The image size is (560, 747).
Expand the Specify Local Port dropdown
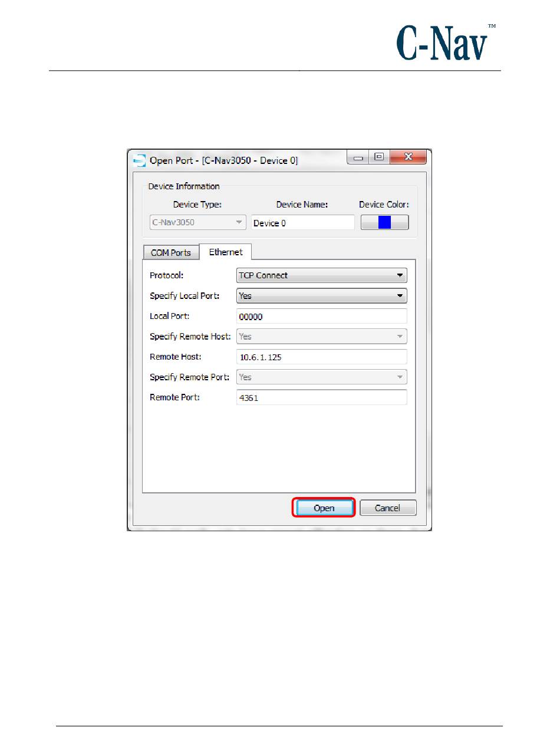tap(321, 296)
